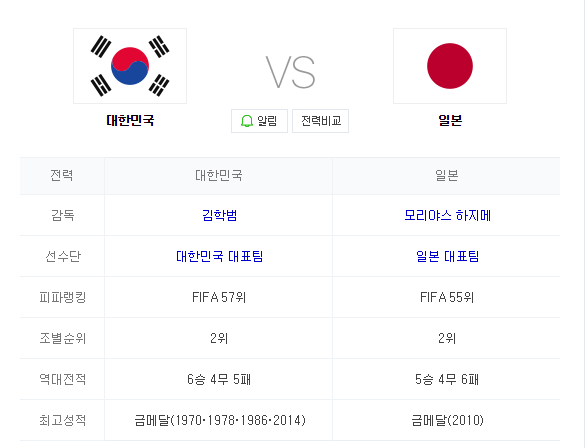The image size is (587, 448).
Task: Click the Japan flag image
Action: pos(450,66)
